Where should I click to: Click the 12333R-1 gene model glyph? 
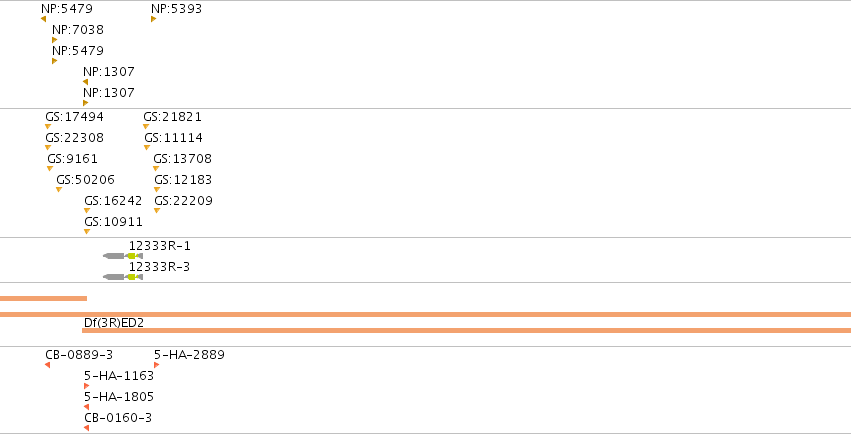(x=123, y=256)
